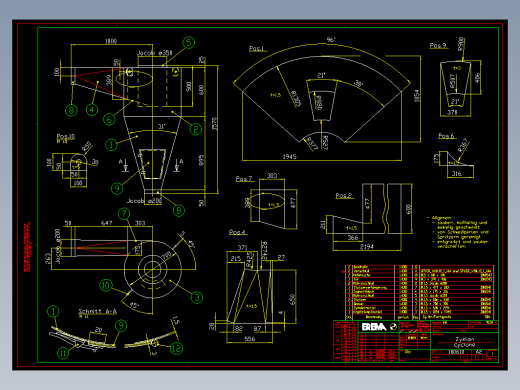This screenshot has height=390, width=520.
Task: Click the 'Pos.9' view label
Action: [438, 45]
